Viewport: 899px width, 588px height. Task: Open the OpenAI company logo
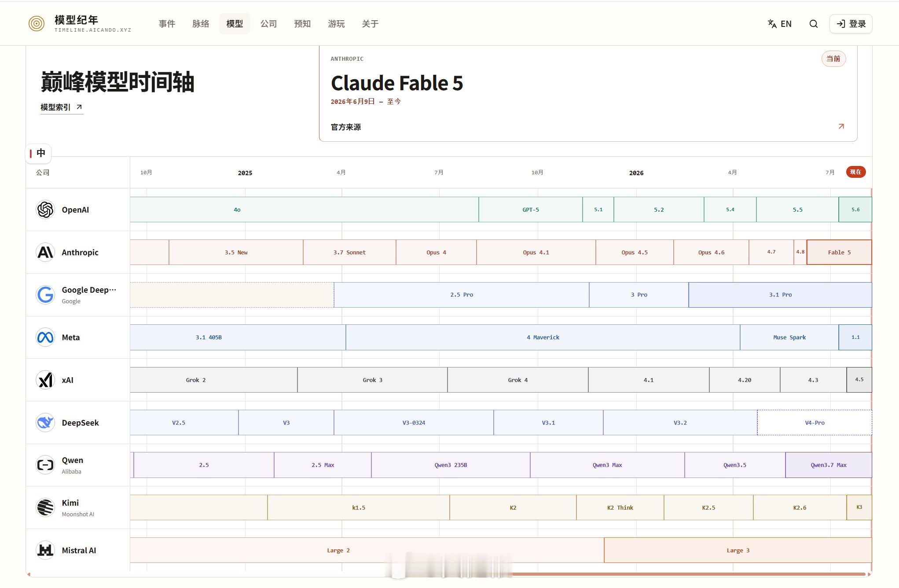(45, 209)
